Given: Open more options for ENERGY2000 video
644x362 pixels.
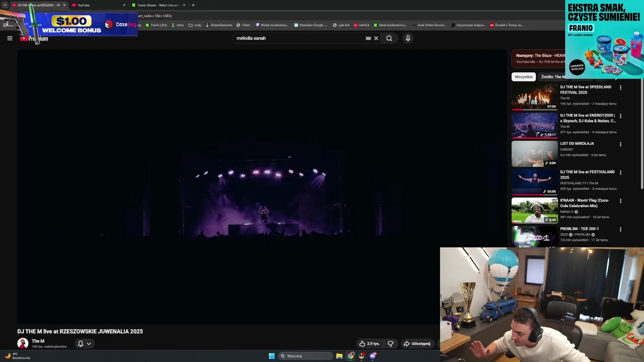Looking at the screenshot, I should click(x=620, y=116).
